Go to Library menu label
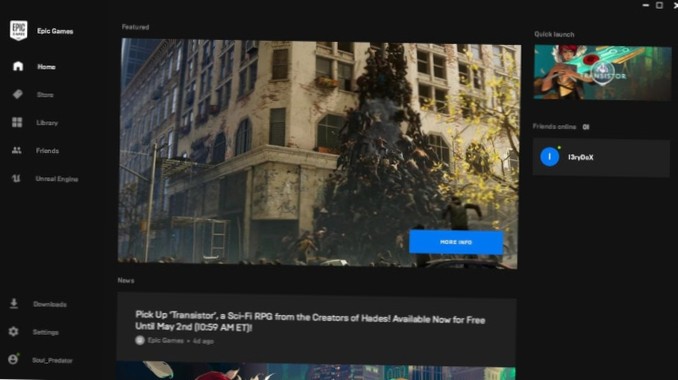This screenshot has height=380, width=678. (47, 123)
